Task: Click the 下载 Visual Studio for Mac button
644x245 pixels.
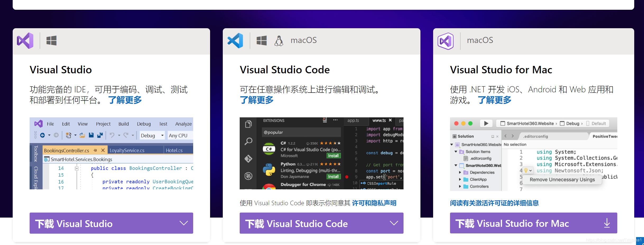Action: click(x=534, y=223)
